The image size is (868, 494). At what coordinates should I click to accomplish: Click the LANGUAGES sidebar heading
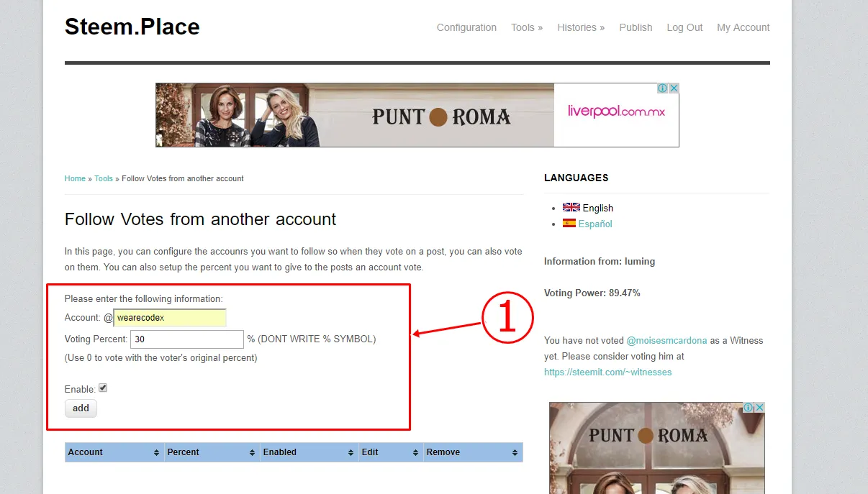click(x=576, y=178)
